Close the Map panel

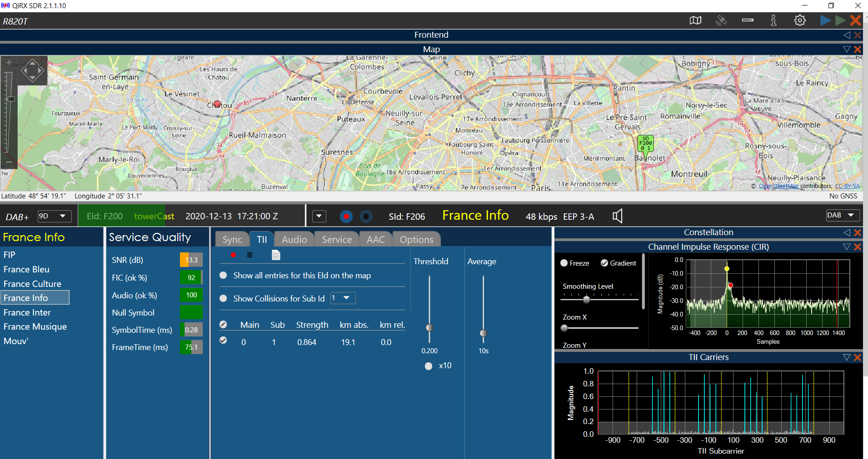pos(858,49)
